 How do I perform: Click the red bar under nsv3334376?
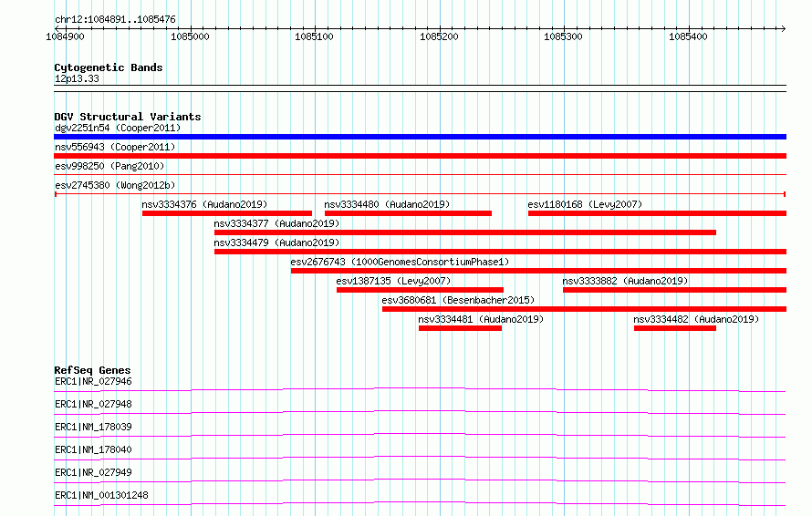coord(227,213)
